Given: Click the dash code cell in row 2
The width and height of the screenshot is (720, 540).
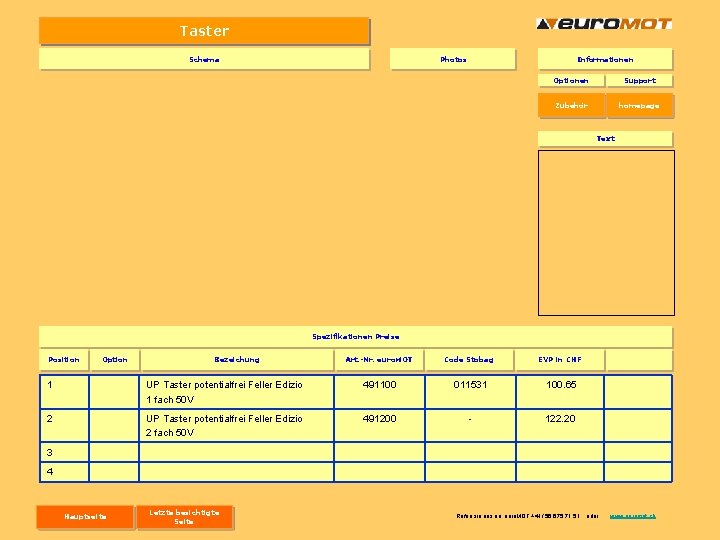Looking at the screenshot, I should point(470,426).
